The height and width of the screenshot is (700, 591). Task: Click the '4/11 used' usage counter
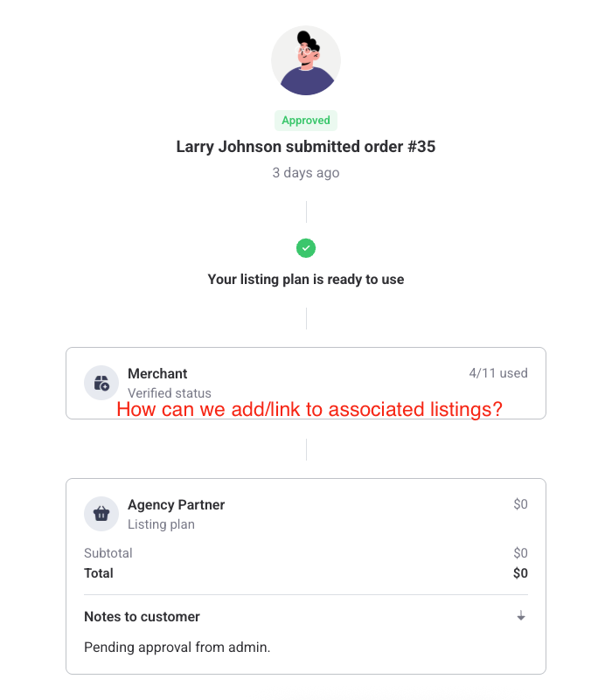498,373
